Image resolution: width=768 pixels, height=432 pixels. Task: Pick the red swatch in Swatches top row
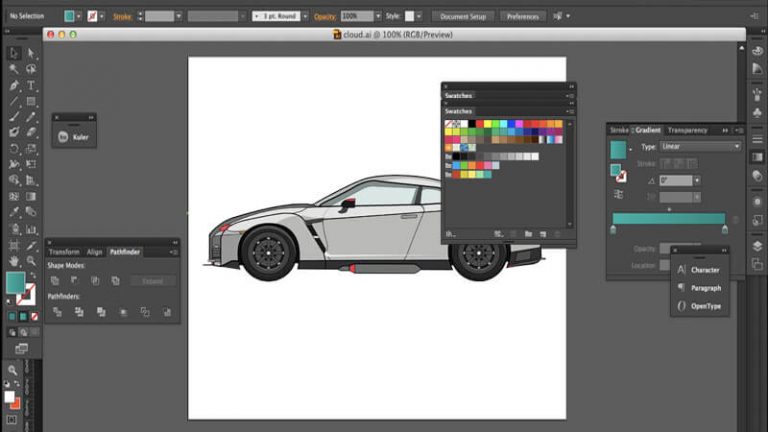coord(480,124)
